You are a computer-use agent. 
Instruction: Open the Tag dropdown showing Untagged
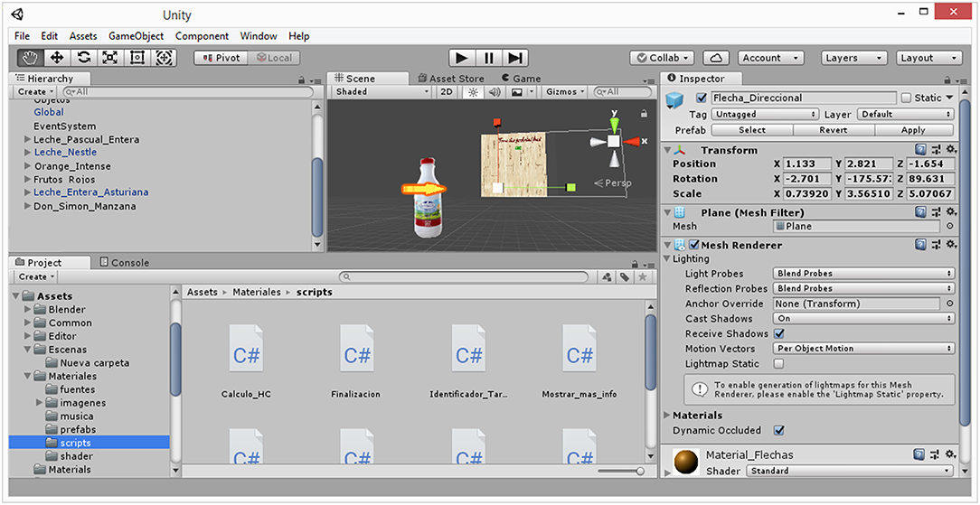(765, 114)
